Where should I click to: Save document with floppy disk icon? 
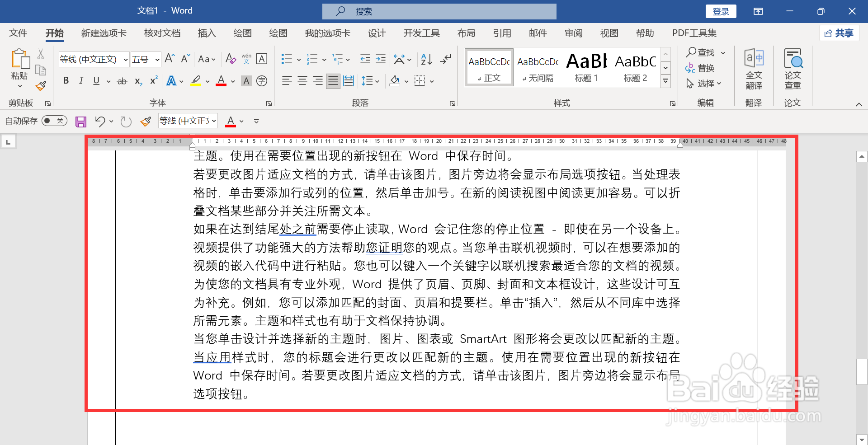pyautogui.click(x=81, y=122)
